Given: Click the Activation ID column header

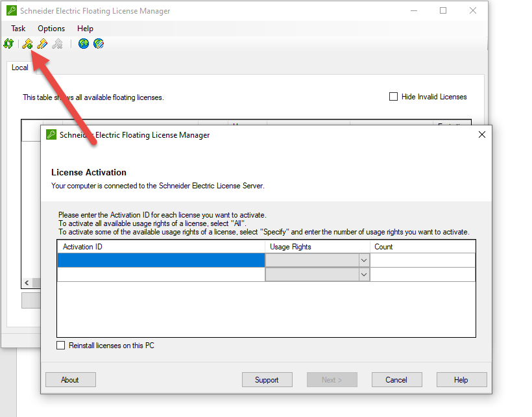Looking at the screenshot, I should click(x=161, y=247).
